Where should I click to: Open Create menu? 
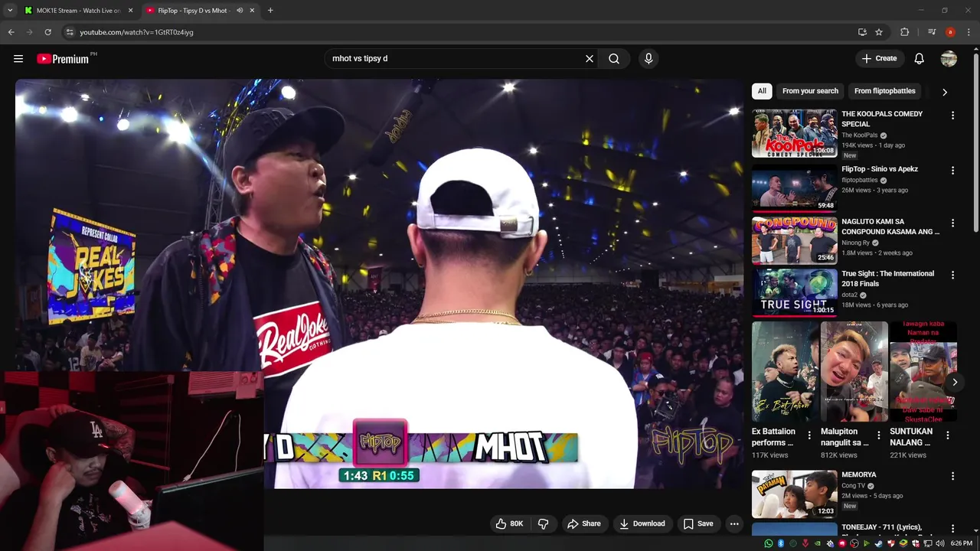879,58
